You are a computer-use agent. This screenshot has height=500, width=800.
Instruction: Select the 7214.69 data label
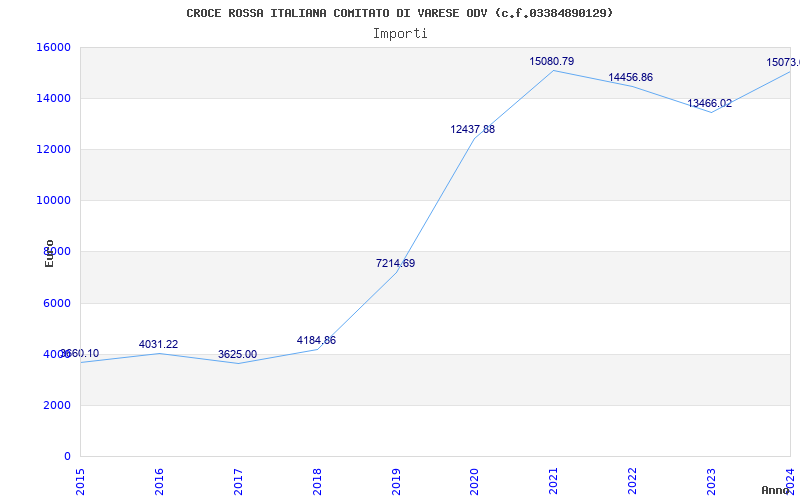point(395,264)
